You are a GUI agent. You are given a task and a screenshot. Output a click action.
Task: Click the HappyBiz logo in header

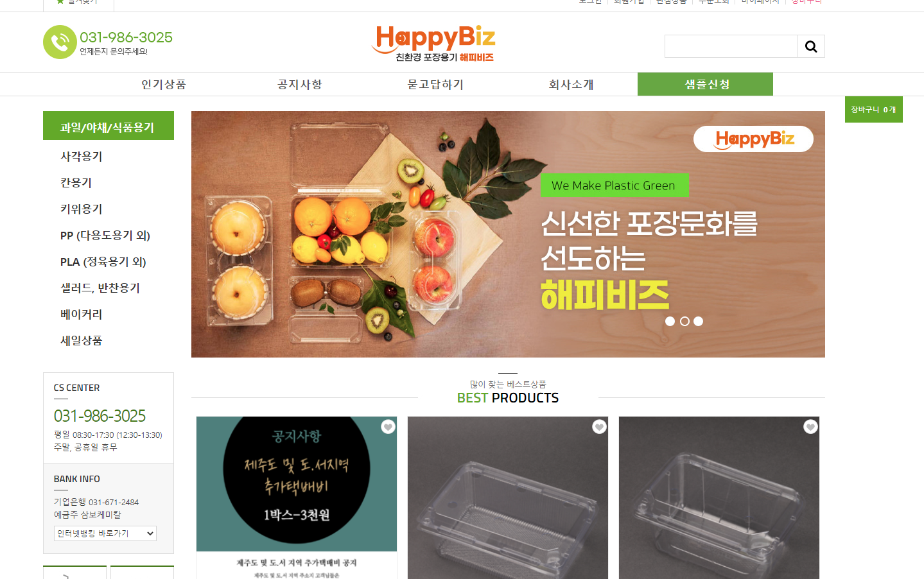tap(433, 43)
